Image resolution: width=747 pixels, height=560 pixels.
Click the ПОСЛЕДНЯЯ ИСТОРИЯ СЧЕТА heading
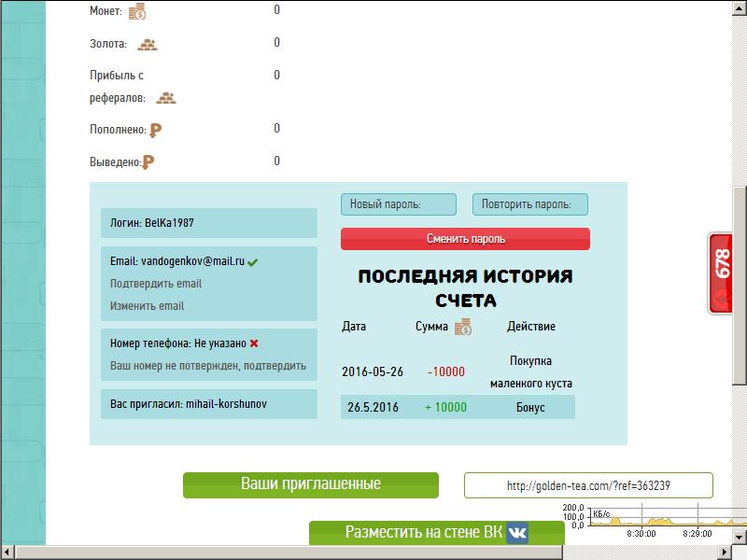pyautogui.click(x=465, y=288)
